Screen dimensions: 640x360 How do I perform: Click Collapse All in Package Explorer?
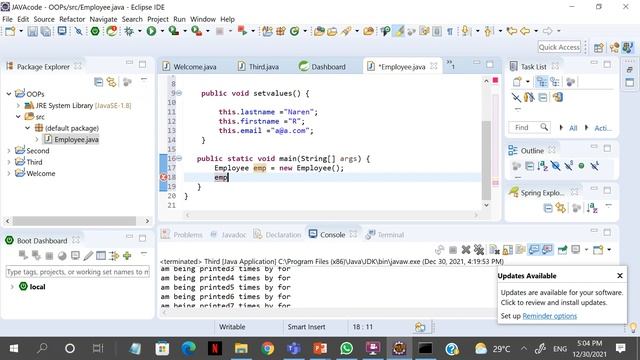98,82
